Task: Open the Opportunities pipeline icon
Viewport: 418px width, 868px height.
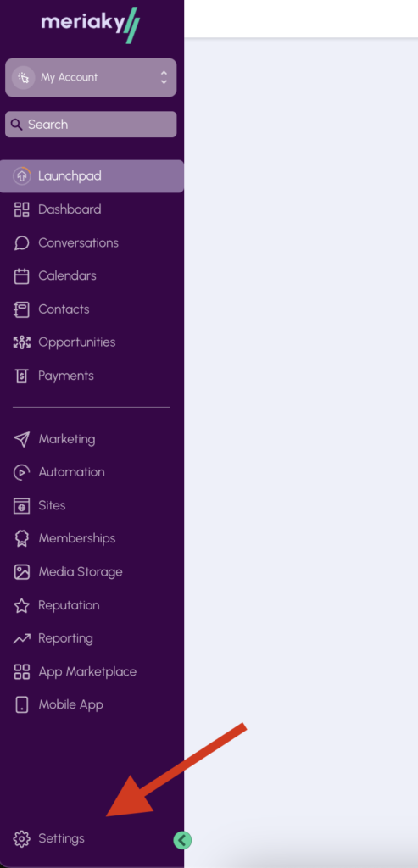Action: coord(21,342)
